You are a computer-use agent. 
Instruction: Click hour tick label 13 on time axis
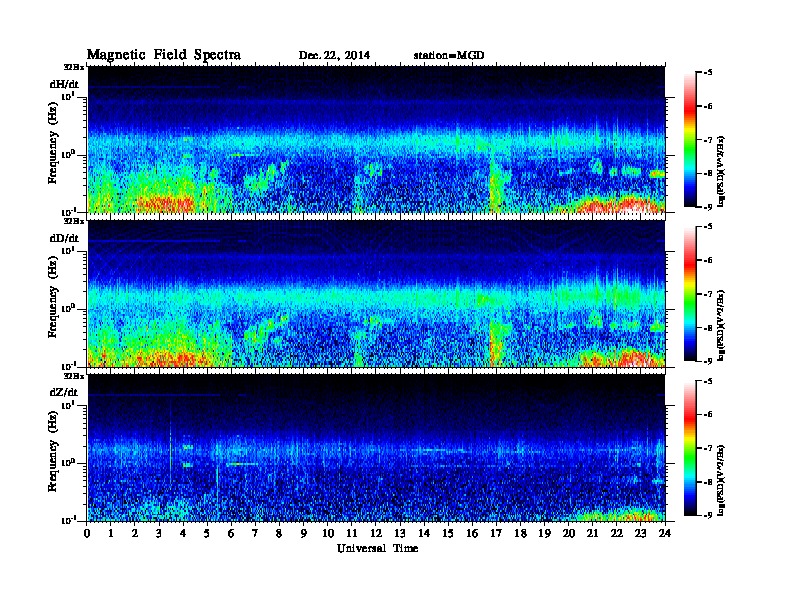pyautogui.click(x=400, y=533)
